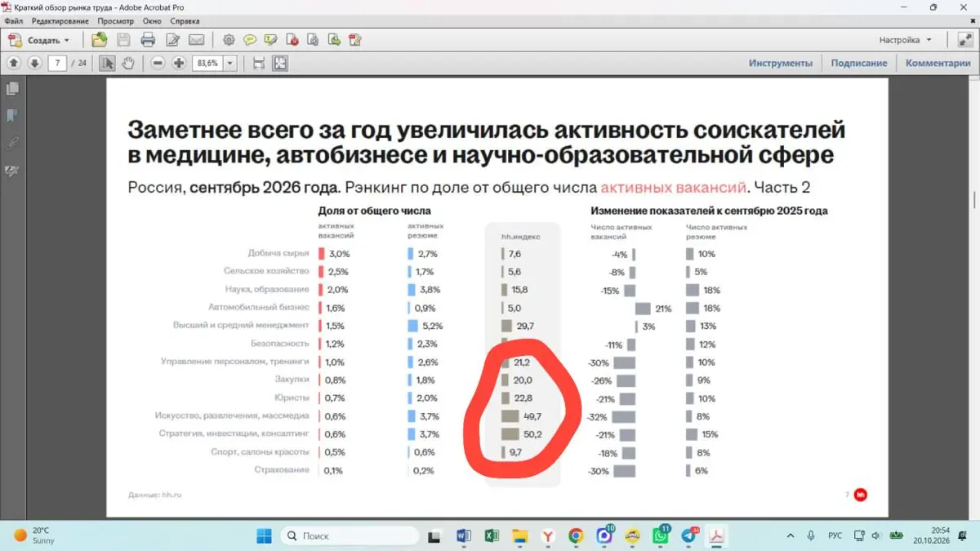Enable scrolling fit-width page mode
This screenshot has height=551, width=980.
[259, 63]
